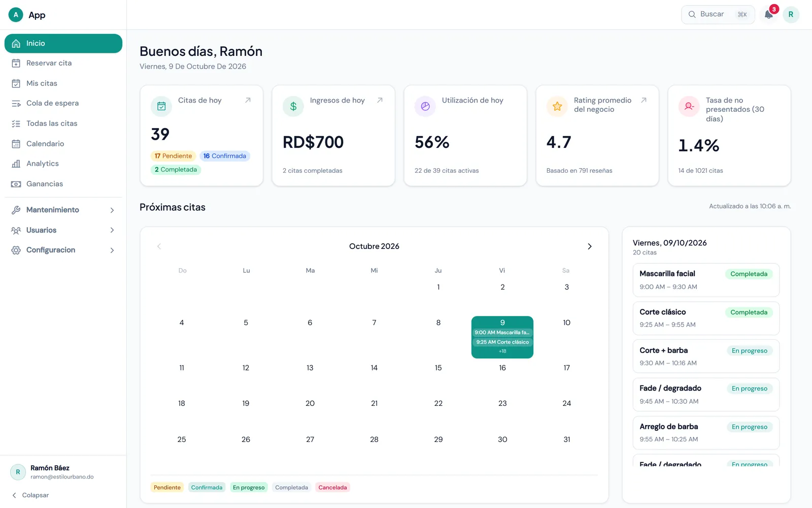Click the R user avatar in header
The image size is (812, 508).
point(791,15)
